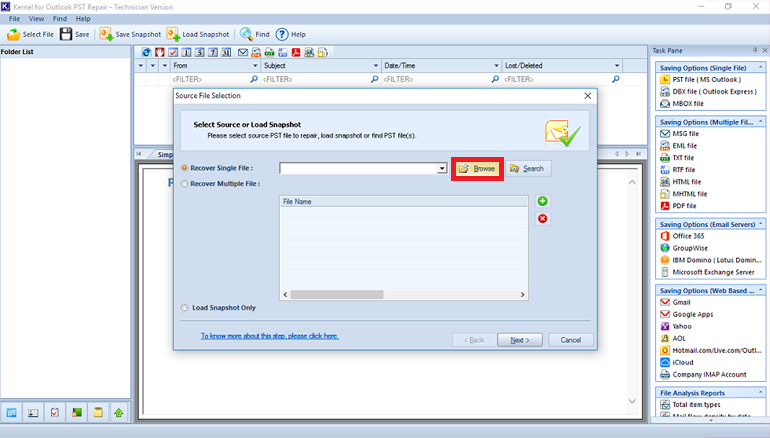The height and width of the screenshot is (438, 770).
Task: Select the Recover Single File radio button
Action: coord(184,169)
